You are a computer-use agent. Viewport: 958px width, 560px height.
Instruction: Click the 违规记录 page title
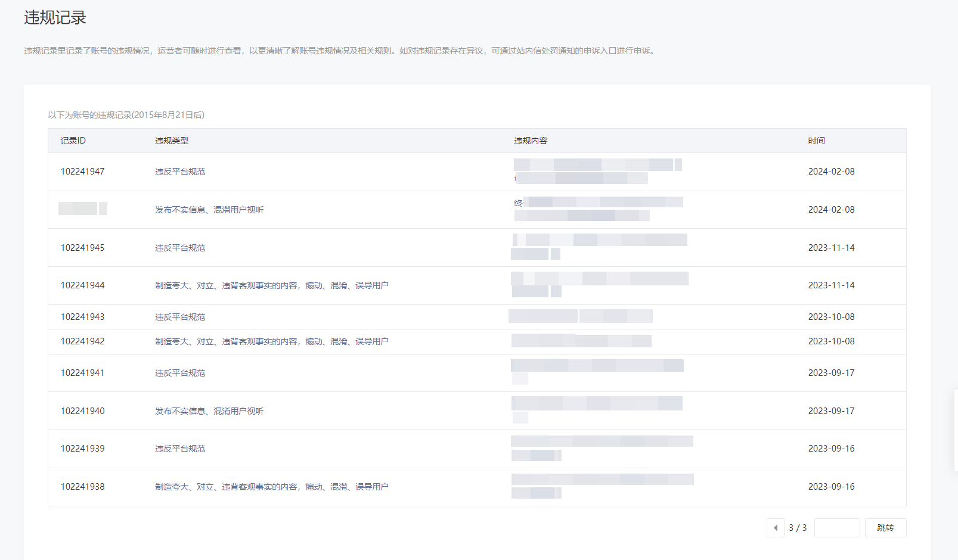pos(55,18)
